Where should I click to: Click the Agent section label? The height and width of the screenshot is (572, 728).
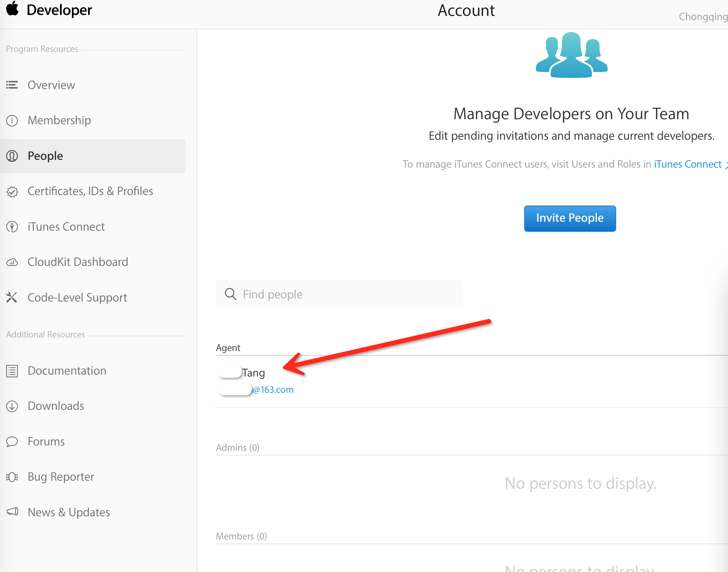click(x=228, y=348)
